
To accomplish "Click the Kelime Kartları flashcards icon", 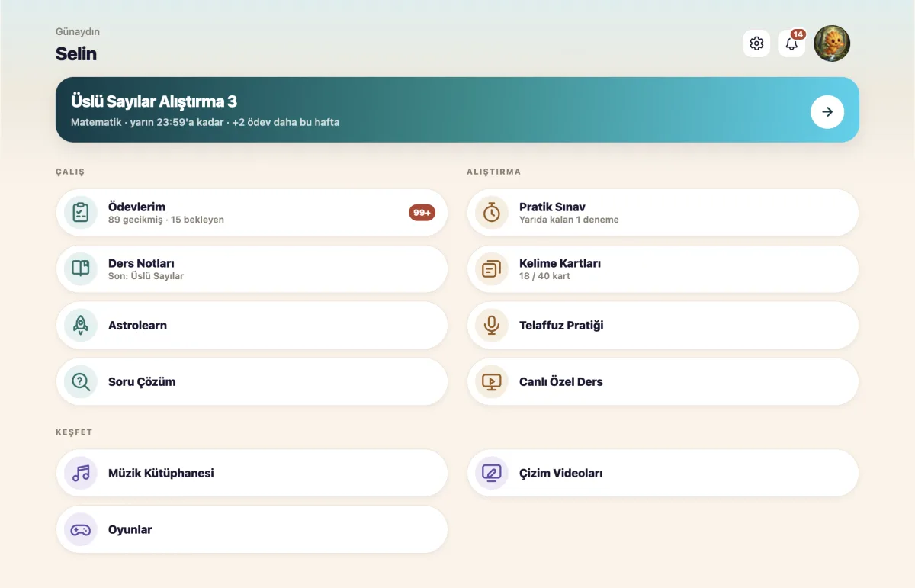I will click(492, 269).
